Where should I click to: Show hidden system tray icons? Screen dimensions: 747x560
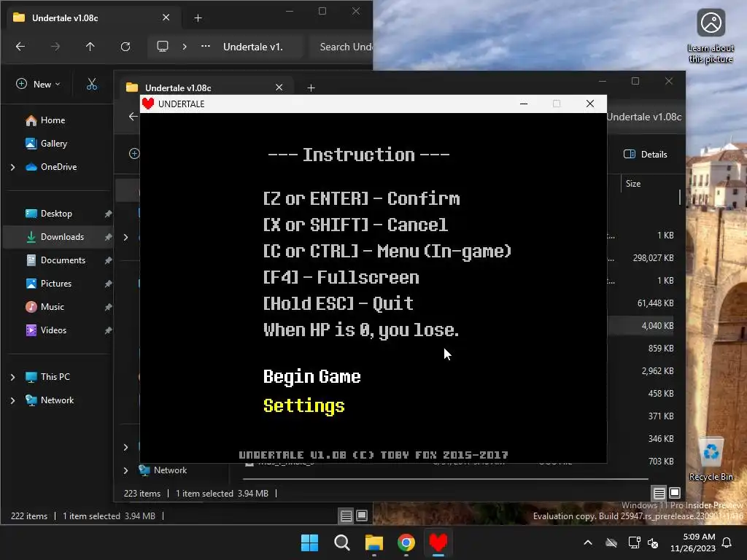(x=588, y=542)
